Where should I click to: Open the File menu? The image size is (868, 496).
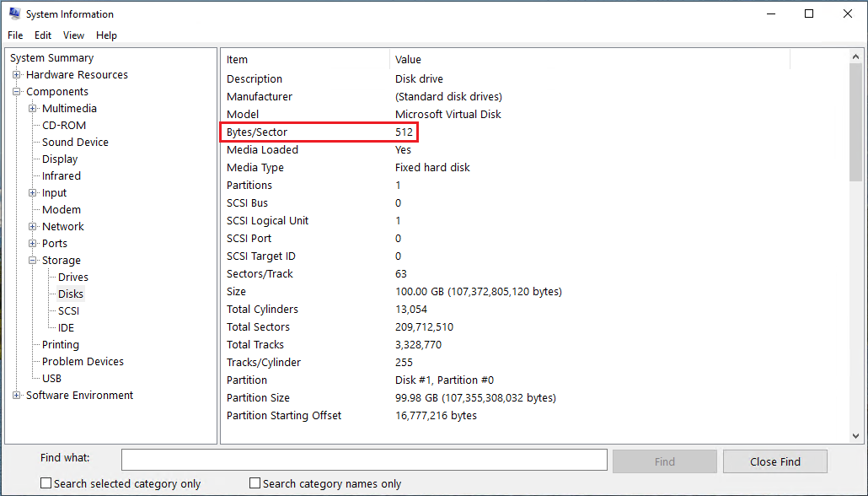click(x=15, y=35)
